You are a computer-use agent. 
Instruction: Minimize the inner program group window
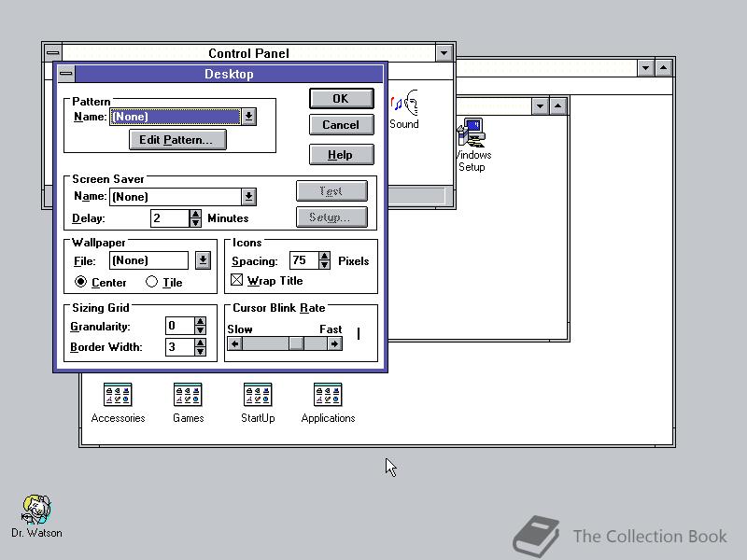[x=540, y=106]
